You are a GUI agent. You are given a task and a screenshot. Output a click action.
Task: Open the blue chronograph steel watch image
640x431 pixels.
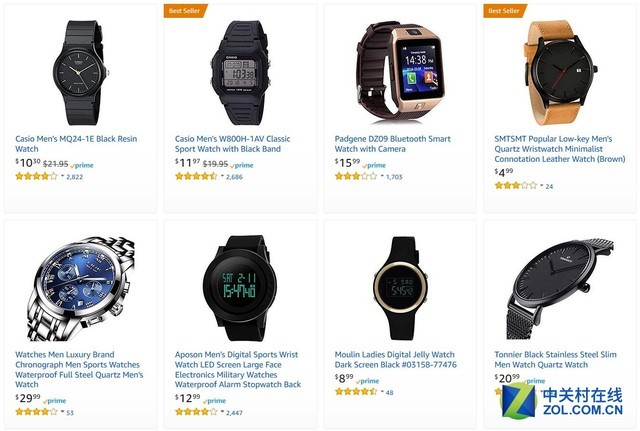(x=81, y=289)
